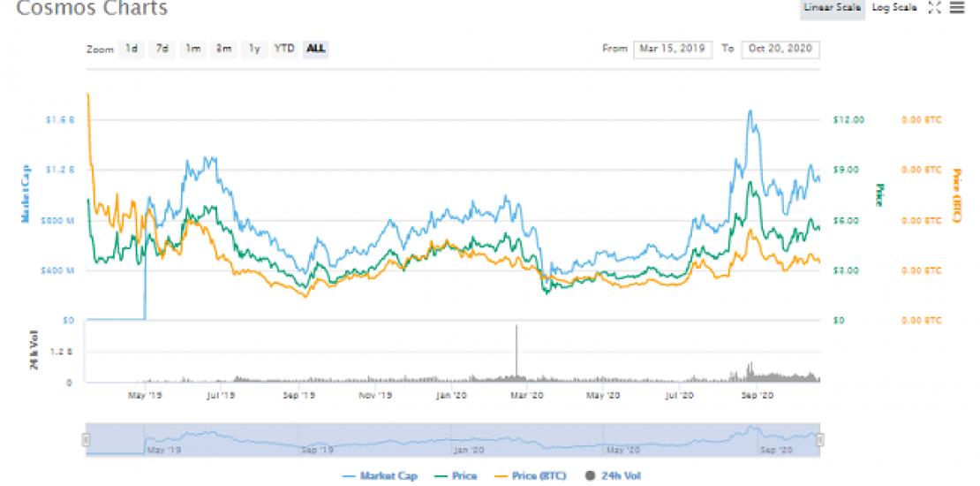Screen dimensions: 980x486
Task: Set zoom range to 1d
Action: click(x=132, y=49)
